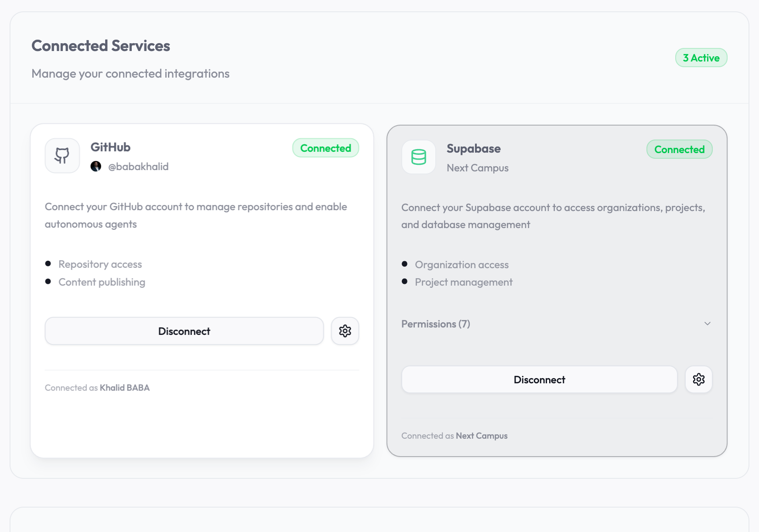The width and height of the screenshot is (759, 532).
Task: Click the @babakhalid avatar image
Action: (x=96, y=166)
